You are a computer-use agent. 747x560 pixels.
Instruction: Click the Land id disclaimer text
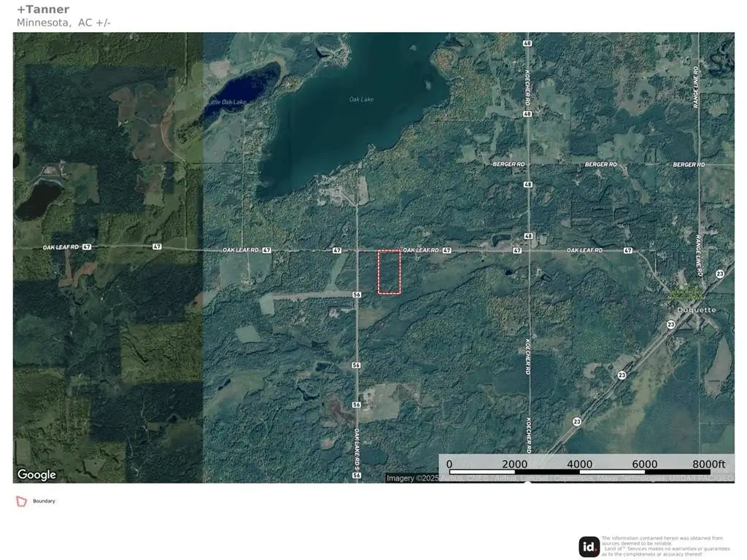point(665,546)
